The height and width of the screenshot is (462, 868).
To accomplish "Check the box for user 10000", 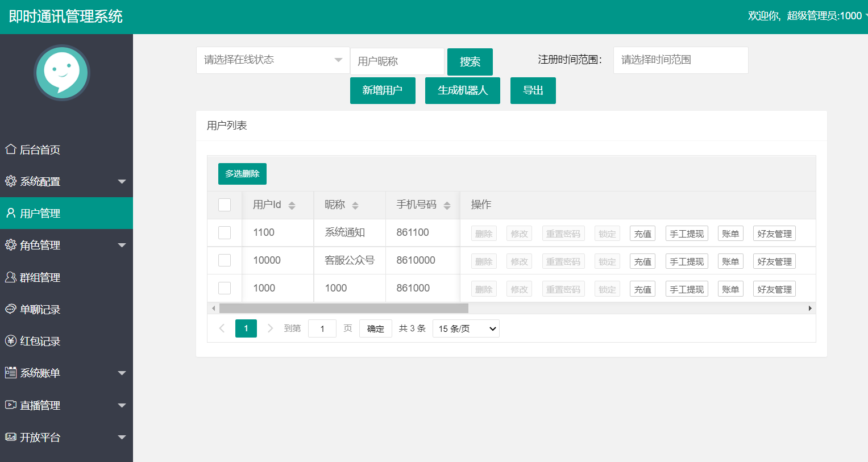I will [x=225, y=260].
